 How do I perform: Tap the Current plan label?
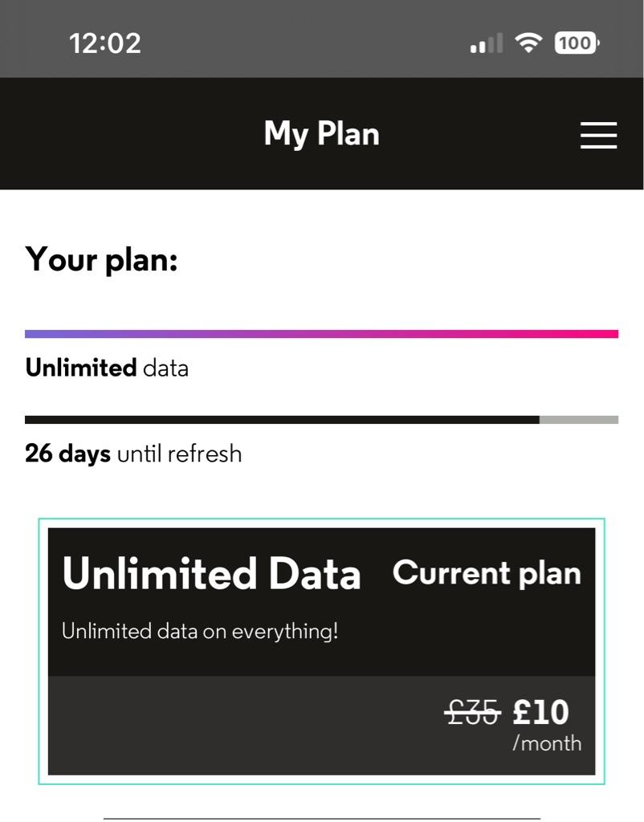(487, 573)
